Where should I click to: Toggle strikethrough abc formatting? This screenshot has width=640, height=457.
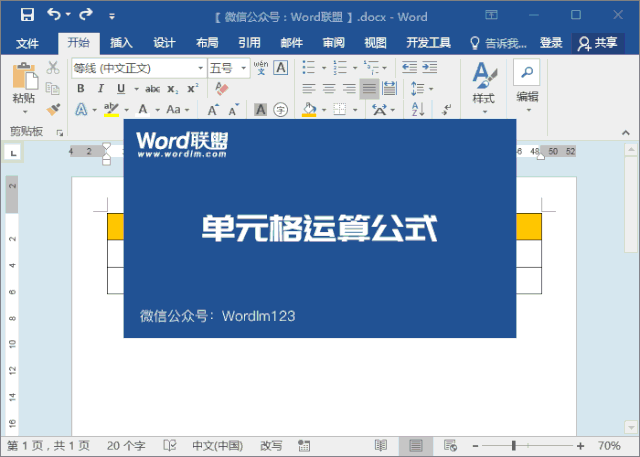coord(152,89)
